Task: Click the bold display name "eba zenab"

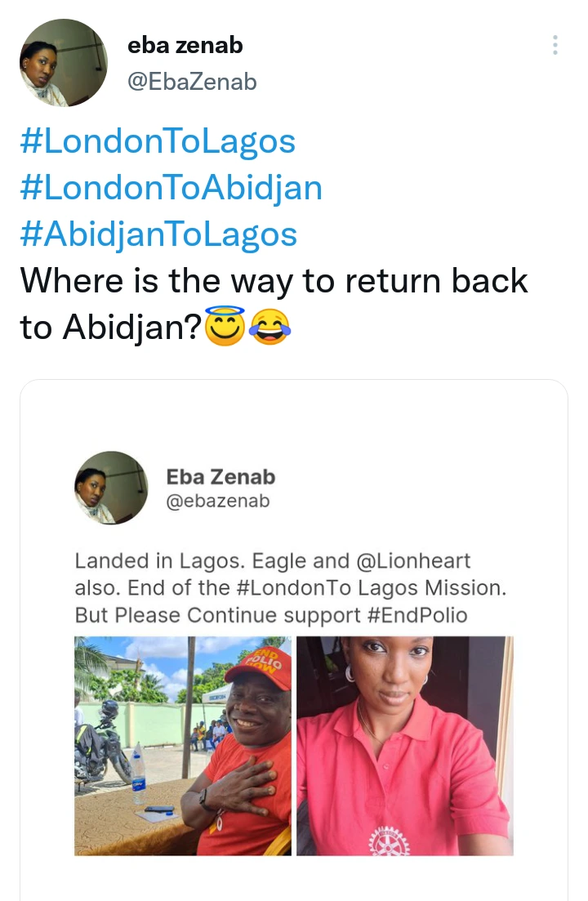Action: pyautogui.click(x=185, y=46)
